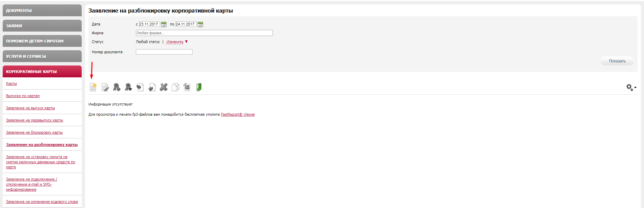Image resolution: width=644 pixels, height=208 pixels.
Task: Open the ДОКУМЕНТЫ menu section
Action: [x=42, y=11]
